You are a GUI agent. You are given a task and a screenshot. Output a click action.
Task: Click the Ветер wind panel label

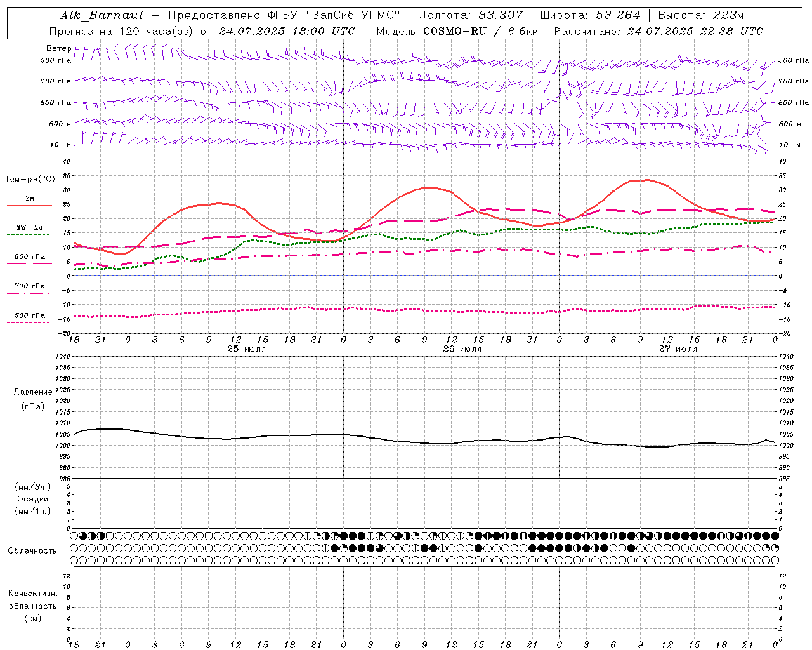click(59, 48)
